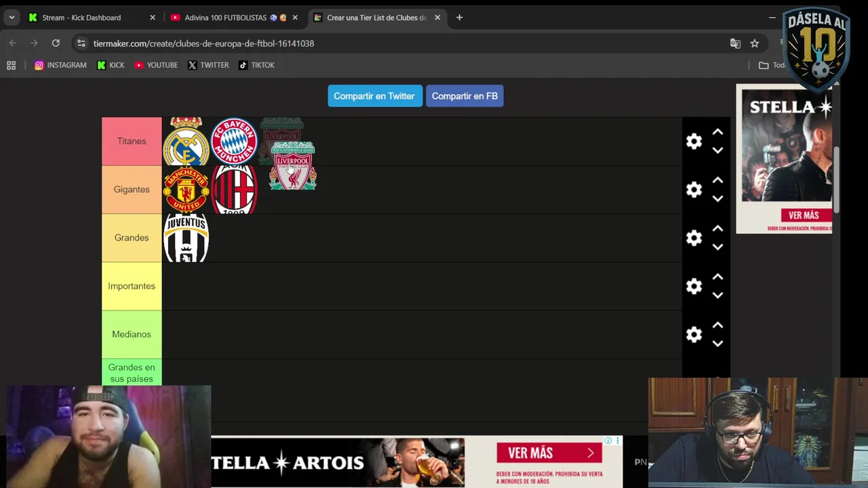Select the Crear una Tier List tab
Image resolution: width=868 pixels, height=488 pixels.
click(x=376, y=18)
